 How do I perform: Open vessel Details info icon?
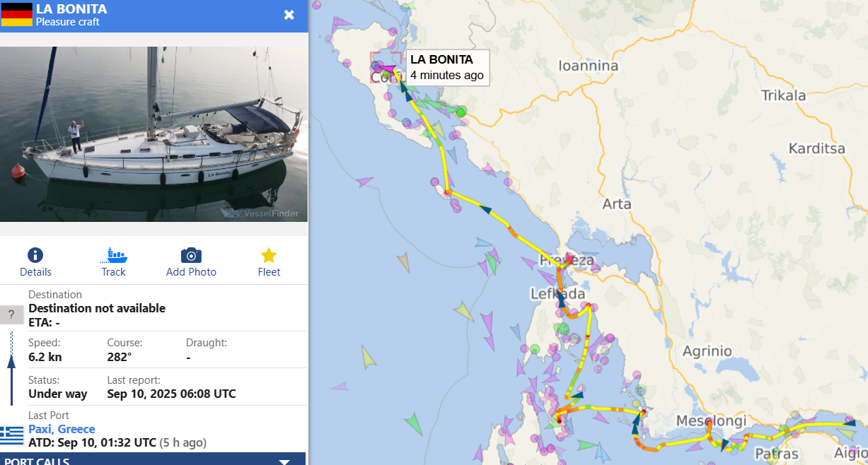click(x=35, y=256)
